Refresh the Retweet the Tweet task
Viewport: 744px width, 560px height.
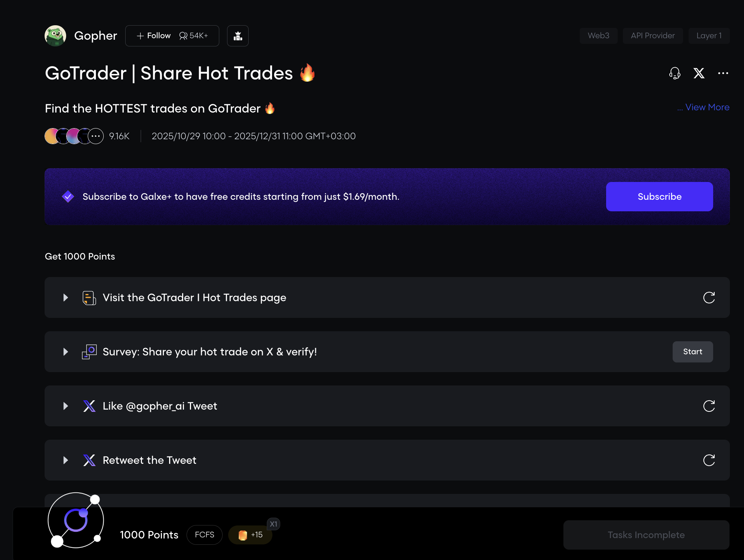(x=709, y=460)
